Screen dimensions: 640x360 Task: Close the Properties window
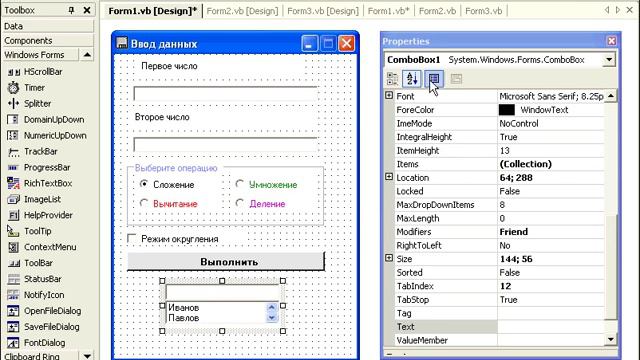tap(611, 41)
